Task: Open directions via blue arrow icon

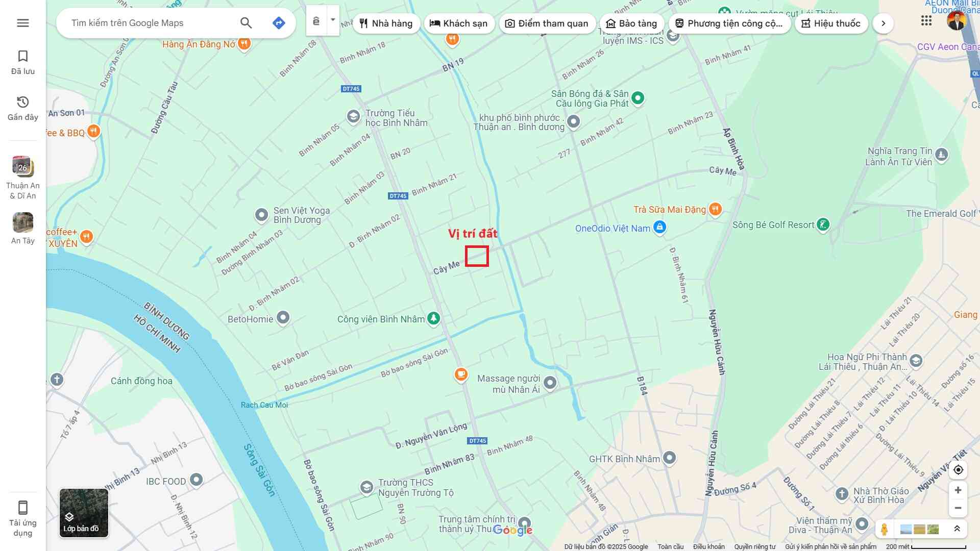Action: point(279,23)
